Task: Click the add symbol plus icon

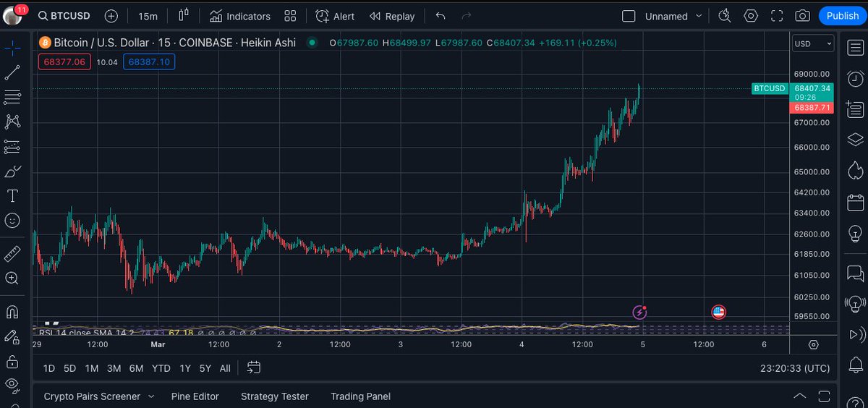Action: pyautogui.click(x=111, y=16)
